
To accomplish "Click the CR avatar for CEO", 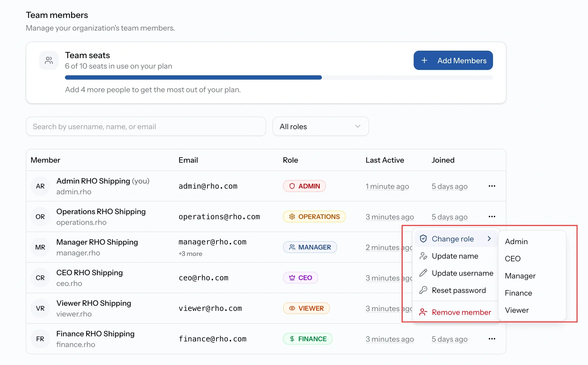I will 40,278.
